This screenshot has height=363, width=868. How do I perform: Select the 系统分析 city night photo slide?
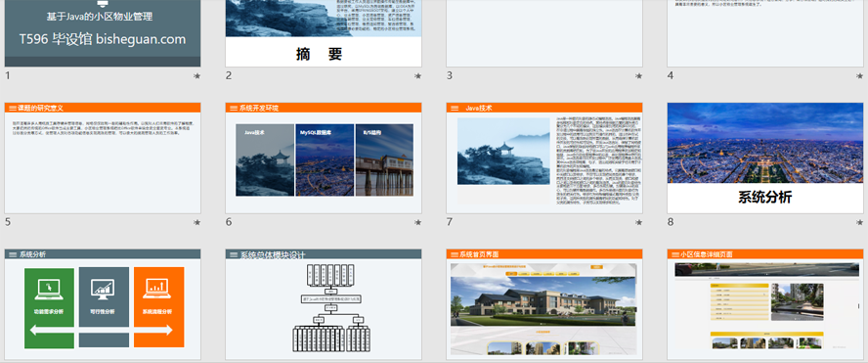(x=765, y=158)
